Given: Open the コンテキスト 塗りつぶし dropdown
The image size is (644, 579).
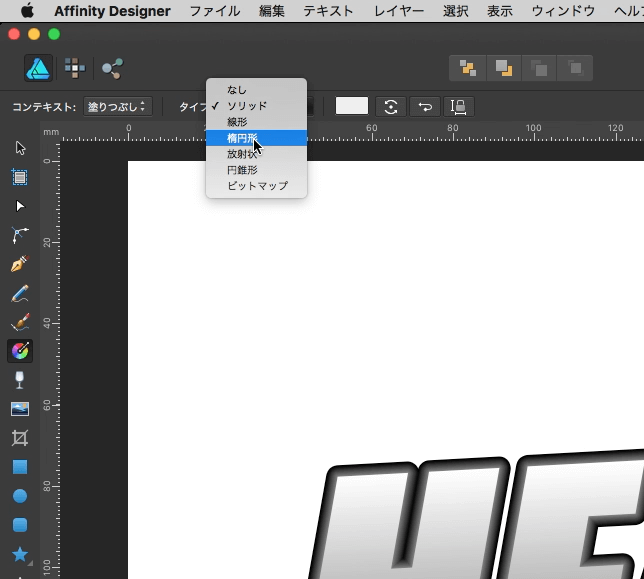Looking at the screenshot, I should tap(117, 107).
